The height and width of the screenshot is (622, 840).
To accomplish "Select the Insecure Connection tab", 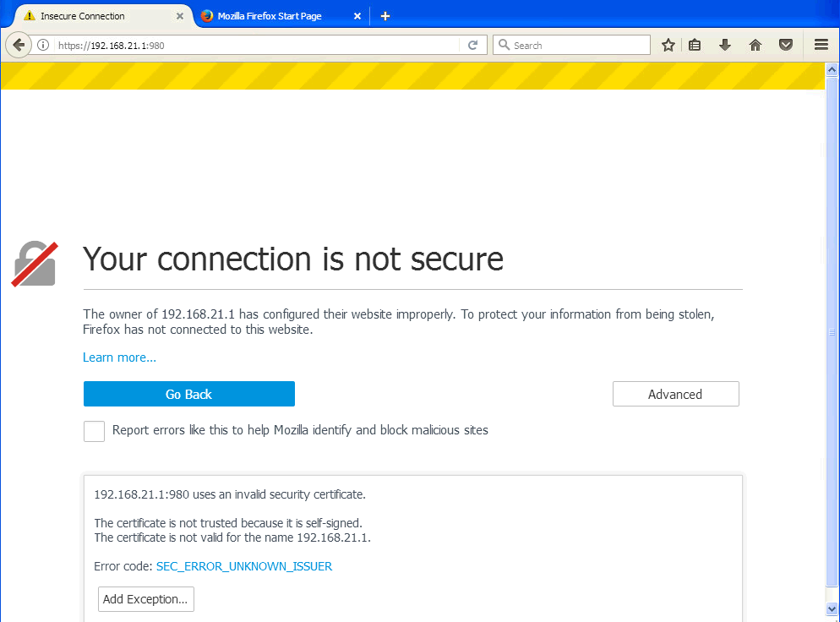I will coord(93,16).
